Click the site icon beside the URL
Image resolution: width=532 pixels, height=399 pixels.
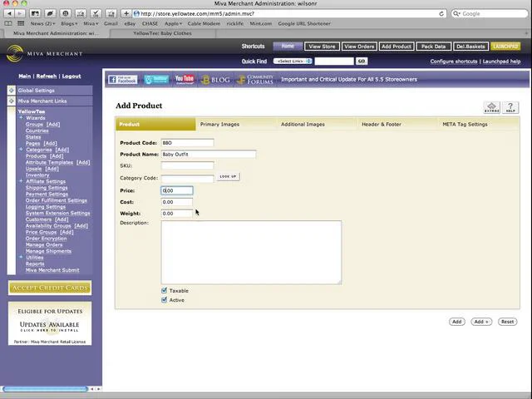(x=136, y=13)
